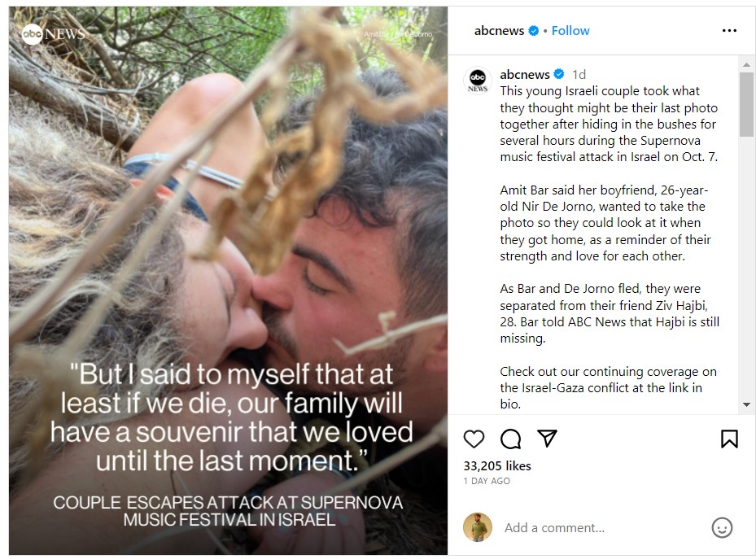Type in the Add a comment field
756x559 pixels.
tap(602, 528)
